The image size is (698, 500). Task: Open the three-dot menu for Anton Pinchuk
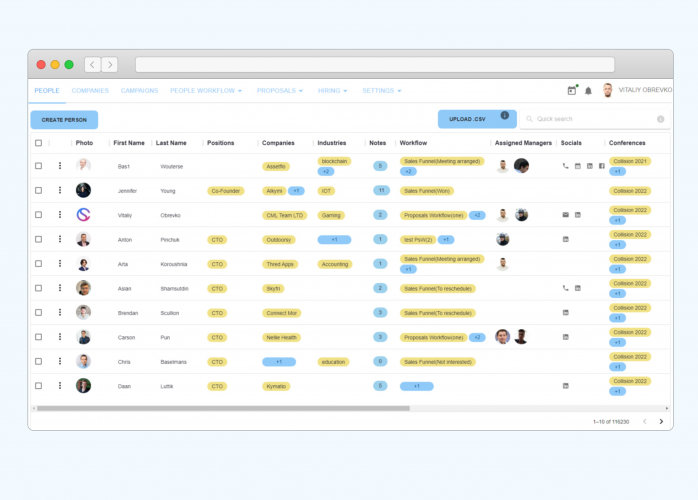[60, 239]
